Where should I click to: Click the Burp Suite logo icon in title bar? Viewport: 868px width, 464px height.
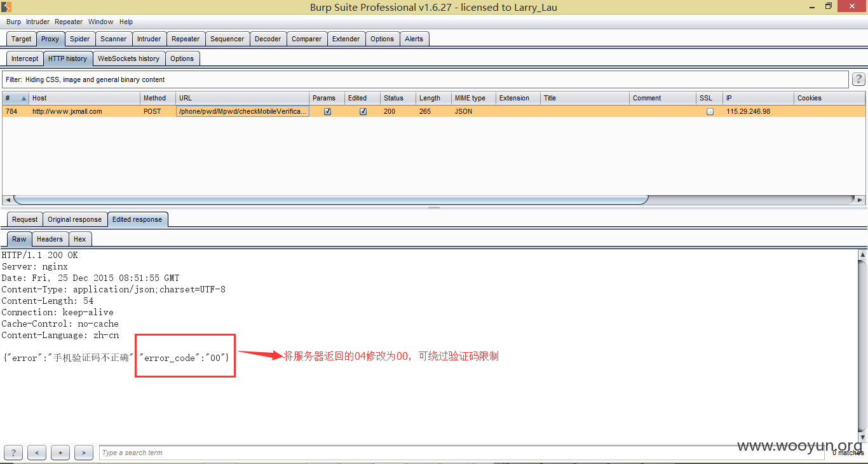point(6,6)
